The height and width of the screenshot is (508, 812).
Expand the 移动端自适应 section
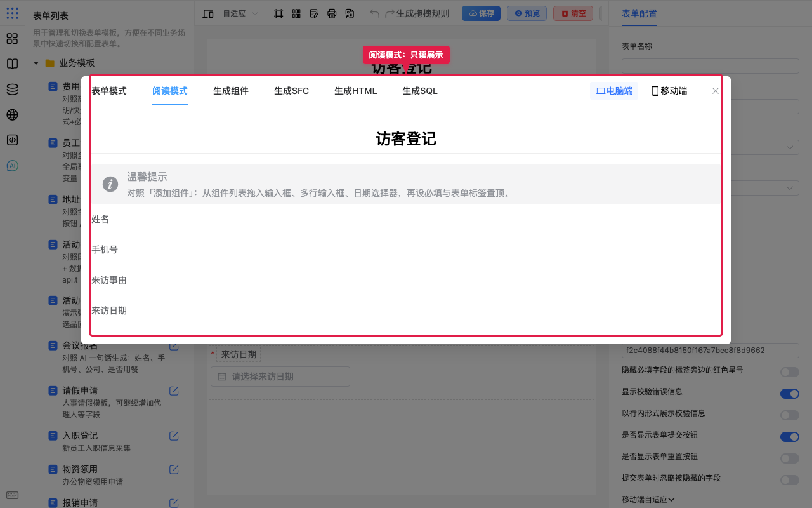648,500
